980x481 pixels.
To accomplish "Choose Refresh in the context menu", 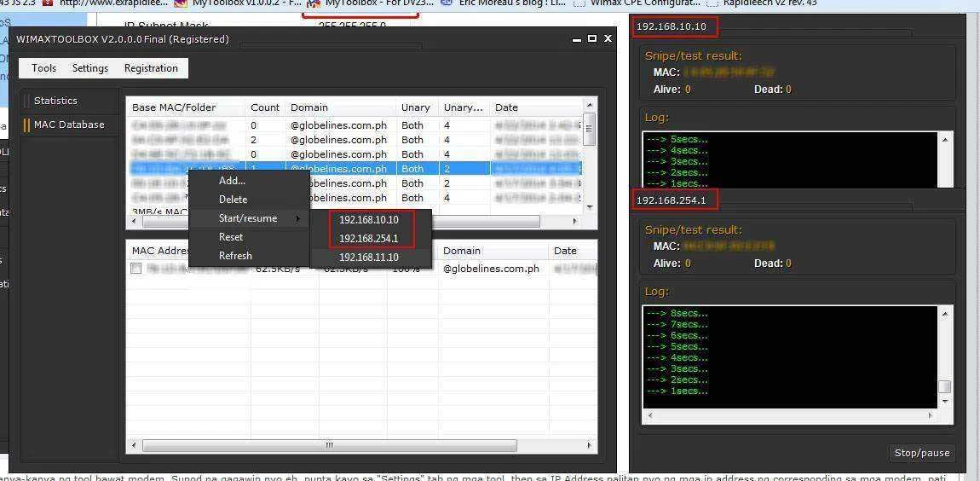I will [x=235, y=256].
